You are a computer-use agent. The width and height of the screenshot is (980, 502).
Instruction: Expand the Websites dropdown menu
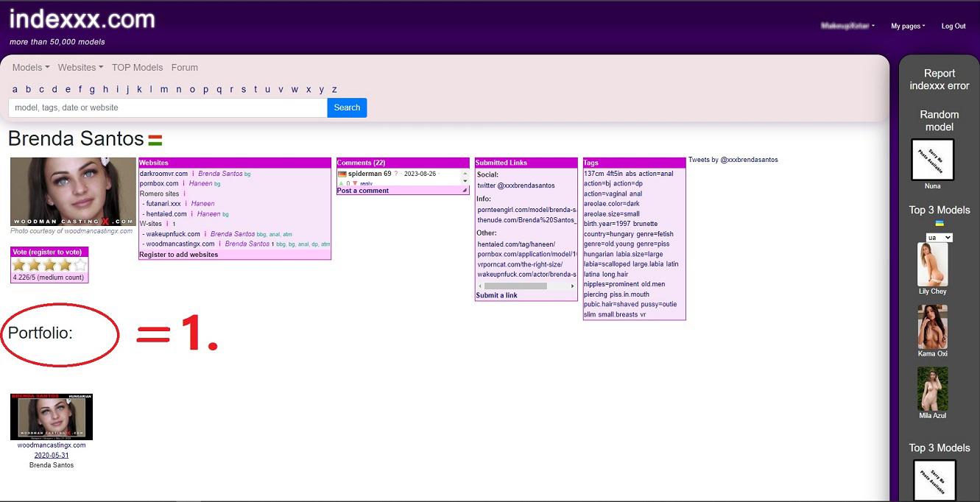click(x=80, y=67)
